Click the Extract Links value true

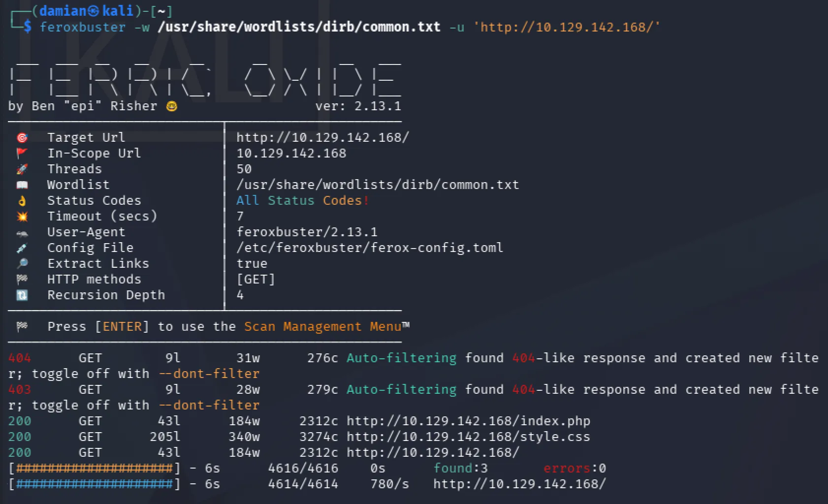tap(252, 263)
